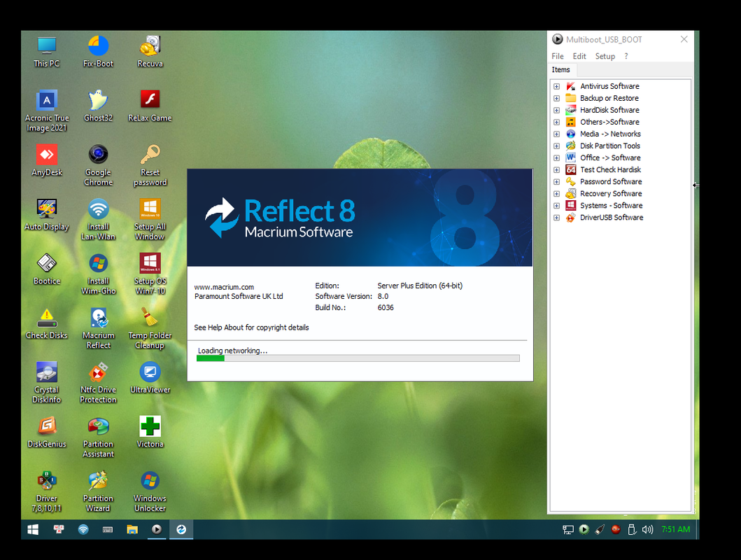Click the network tray icon
This screenshot has width=741, height=560.
(568, 530)
